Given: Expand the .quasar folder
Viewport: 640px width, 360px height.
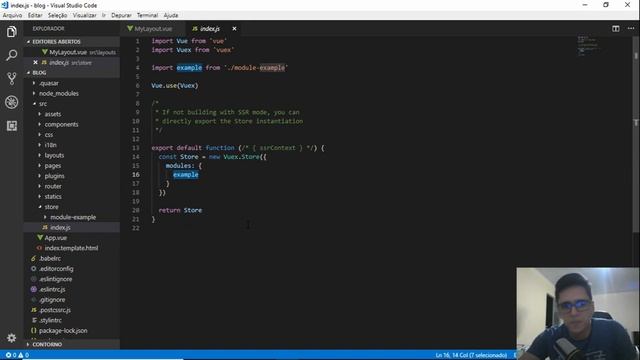Looking at the screenshot, I should 72,83.
